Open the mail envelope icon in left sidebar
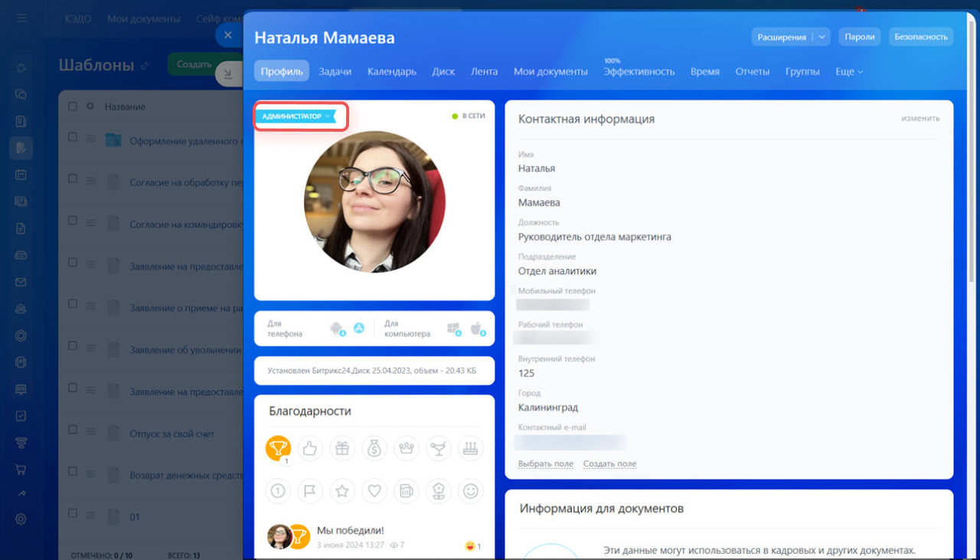Image resolution: width=980 pixels, height=560 pixels. (21, 282)
